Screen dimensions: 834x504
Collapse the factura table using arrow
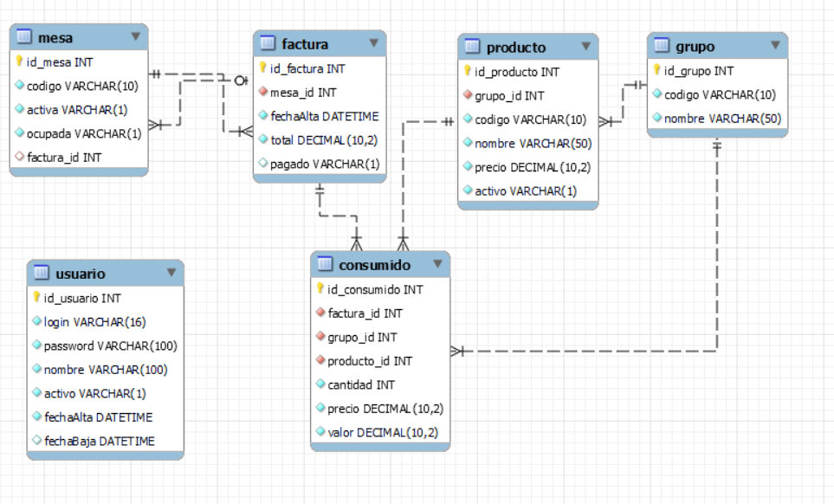pos(373,42)
